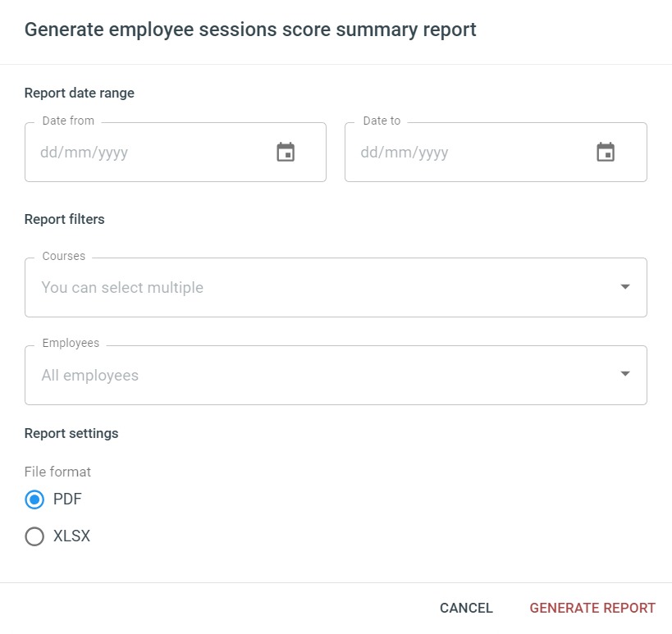The image size is (672, 634).
Task: Click the Cancel button
Action: [x=466, y=608]
